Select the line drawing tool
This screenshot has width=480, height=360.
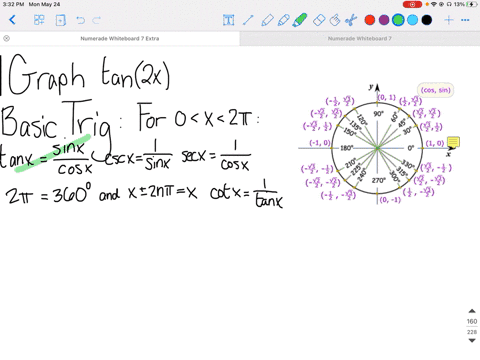(248, 20)
